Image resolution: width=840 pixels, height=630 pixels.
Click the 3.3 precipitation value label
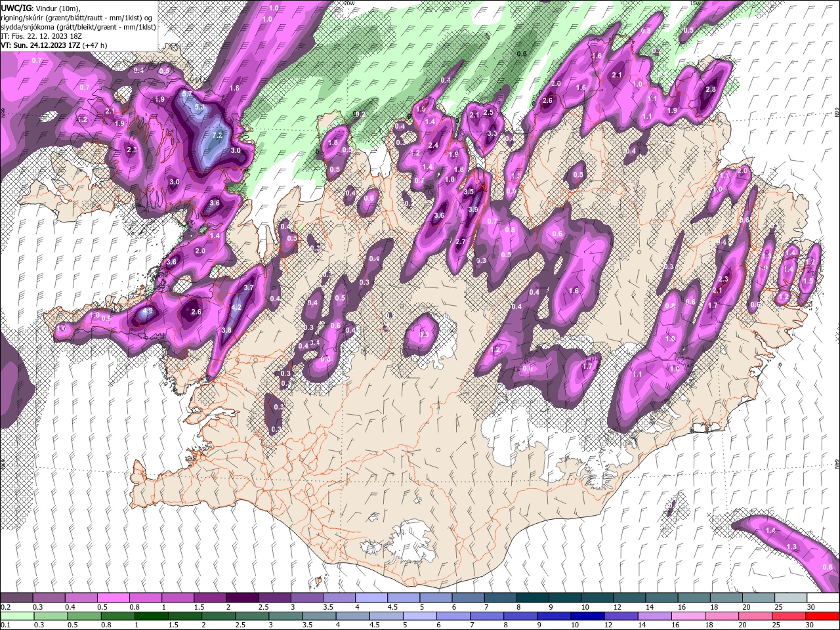click(492, 133)
